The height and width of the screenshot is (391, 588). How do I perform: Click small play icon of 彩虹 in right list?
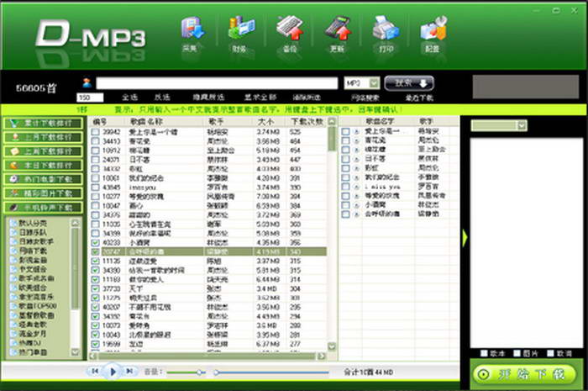click(356, 168)
